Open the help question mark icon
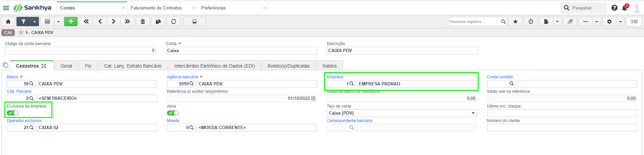 coord(614,8)
